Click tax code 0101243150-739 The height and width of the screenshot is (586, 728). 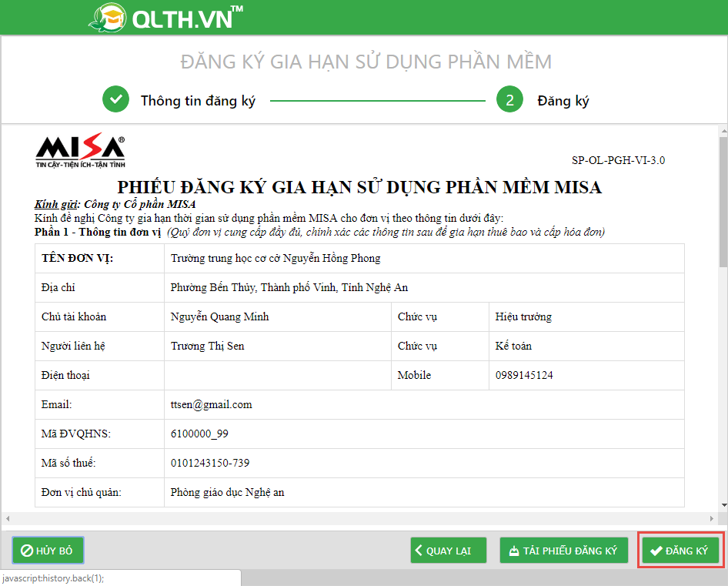(210, 464)
